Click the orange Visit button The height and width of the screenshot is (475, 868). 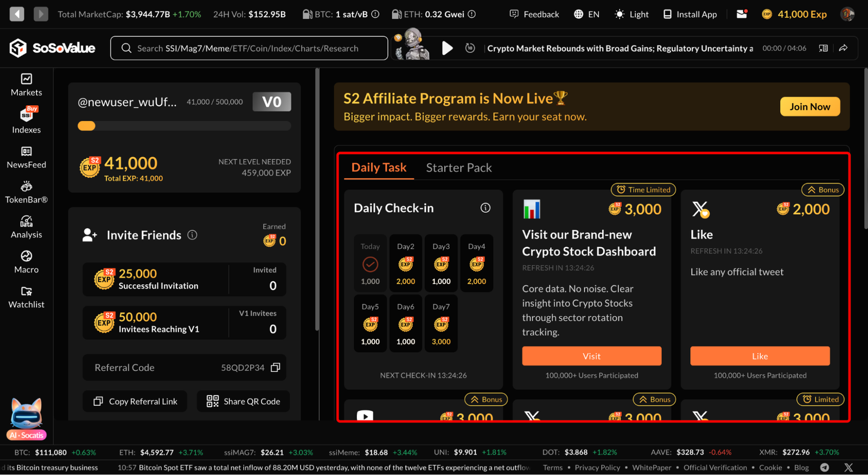click(x=592, y=356)
